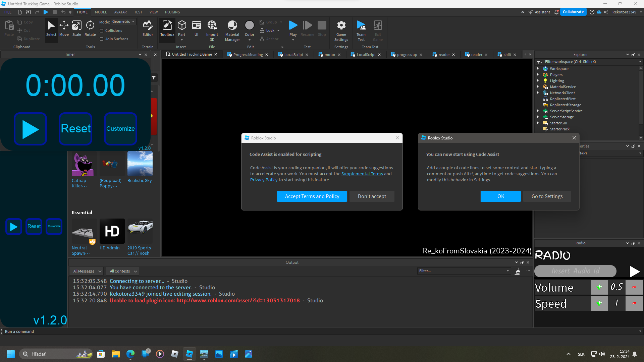This screenshot has width=644, height=362.
Task: Click OK in Code Assist dialog
Action: 500,196
